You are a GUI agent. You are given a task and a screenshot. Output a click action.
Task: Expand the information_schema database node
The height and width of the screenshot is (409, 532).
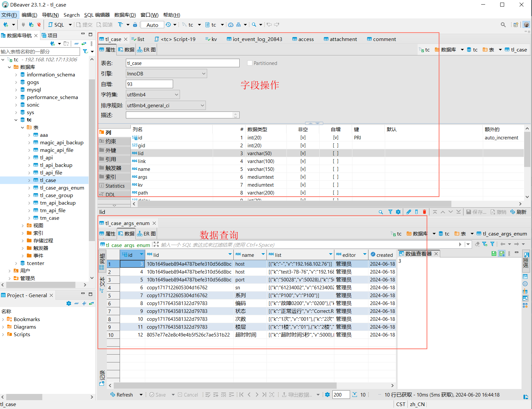pyautogui.click(x=16, y=75)
